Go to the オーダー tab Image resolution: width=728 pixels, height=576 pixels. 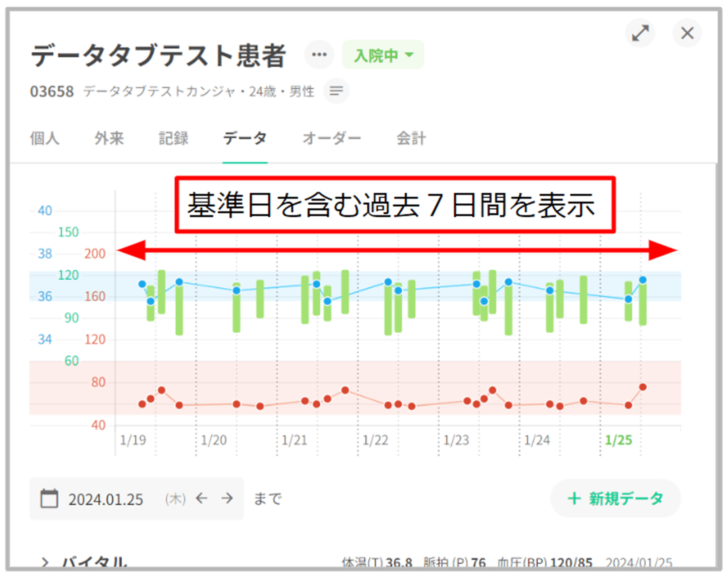click(331, 138)
